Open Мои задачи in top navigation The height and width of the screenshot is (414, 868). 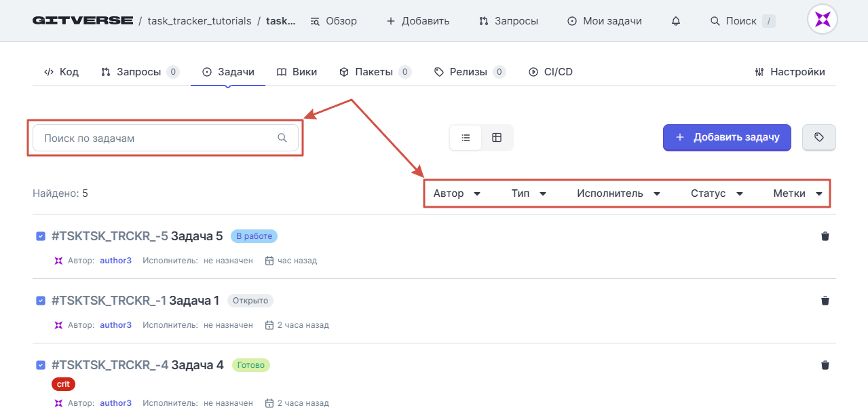pos(604,21)
